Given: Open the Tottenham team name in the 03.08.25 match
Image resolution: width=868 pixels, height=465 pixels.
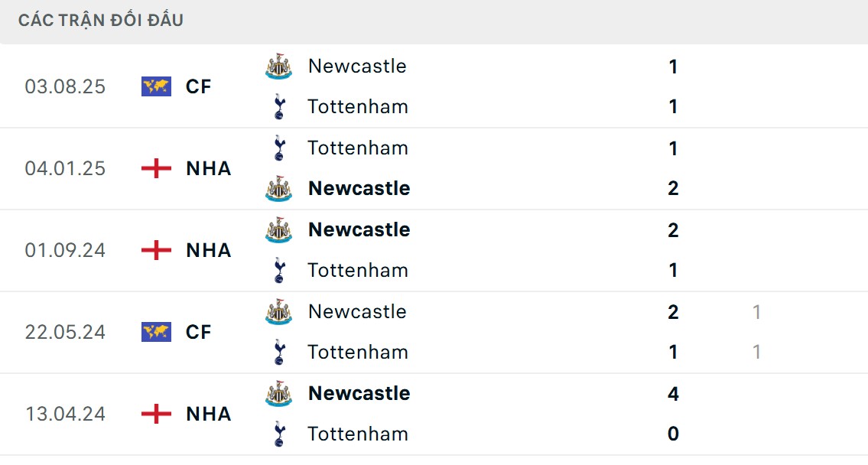Looking at the screenshot, I should coord(357,106).
